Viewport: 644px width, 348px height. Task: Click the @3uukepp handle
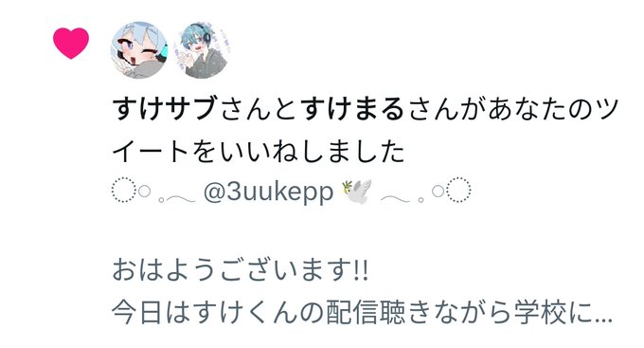click(x=268, y=192)
